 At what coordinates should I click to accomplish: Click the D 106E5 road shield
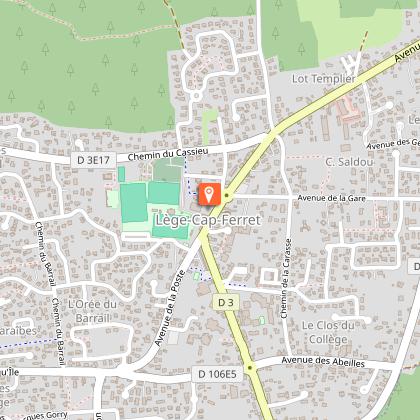click(x=217, y=374)
